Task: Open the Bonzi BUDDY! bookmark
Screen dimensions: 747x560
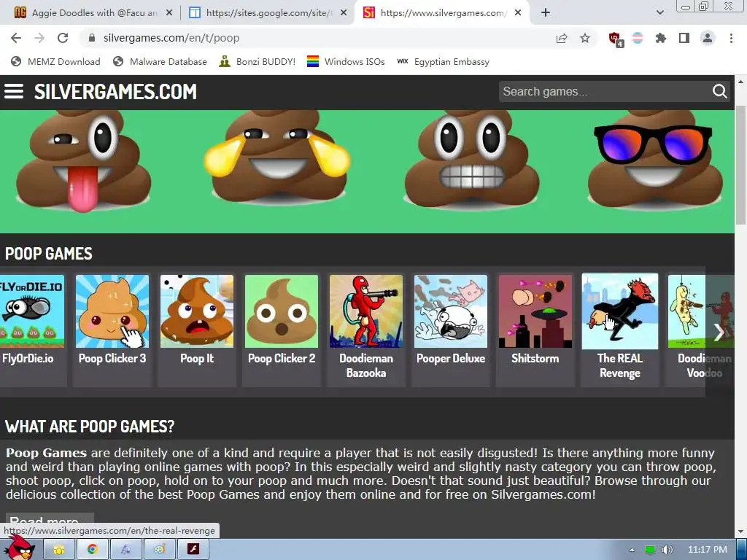Action: point(258,61)
